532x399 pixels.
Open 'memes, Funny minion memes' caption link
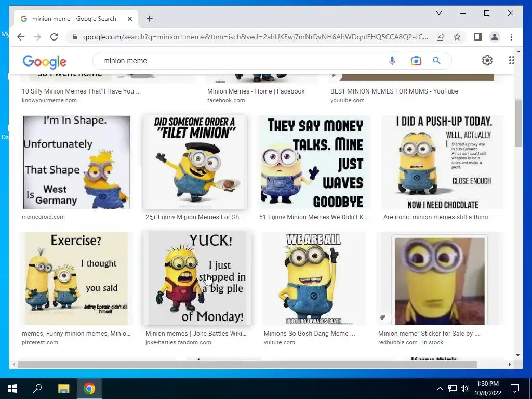pyautogui.click(x=76, y=334)
